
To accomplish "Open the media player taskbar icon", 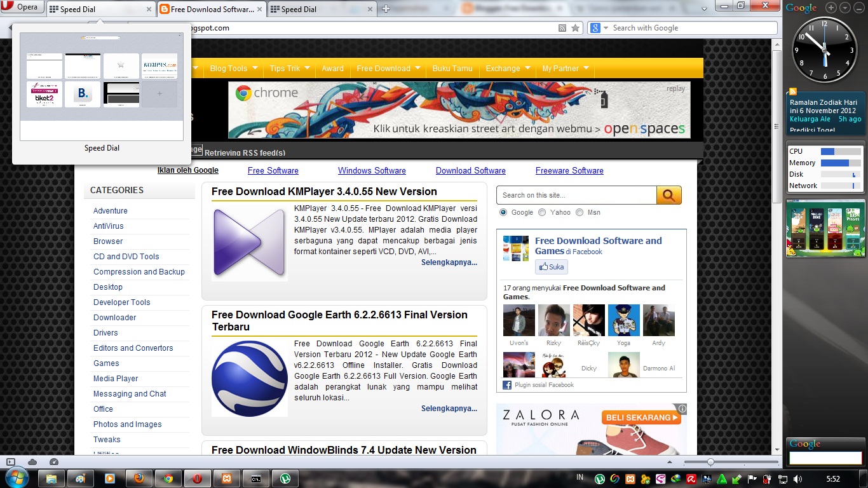I will coord(110,478).
